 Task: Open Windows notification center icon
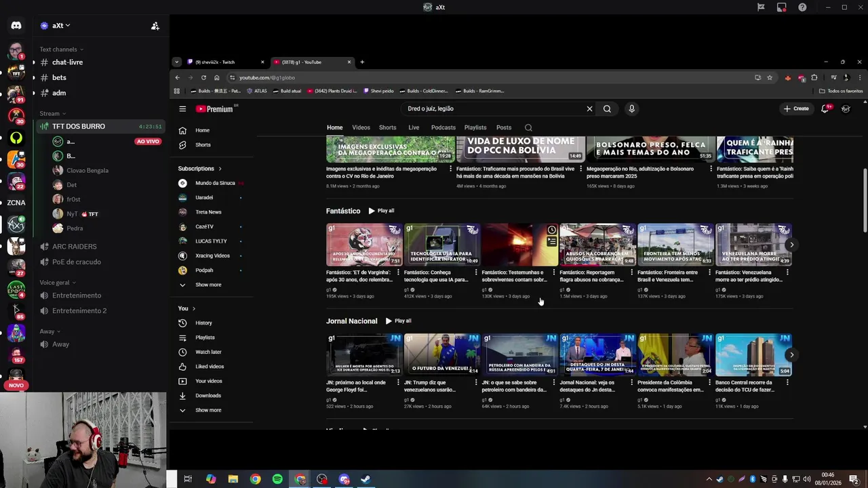click(x=854, y=479)
